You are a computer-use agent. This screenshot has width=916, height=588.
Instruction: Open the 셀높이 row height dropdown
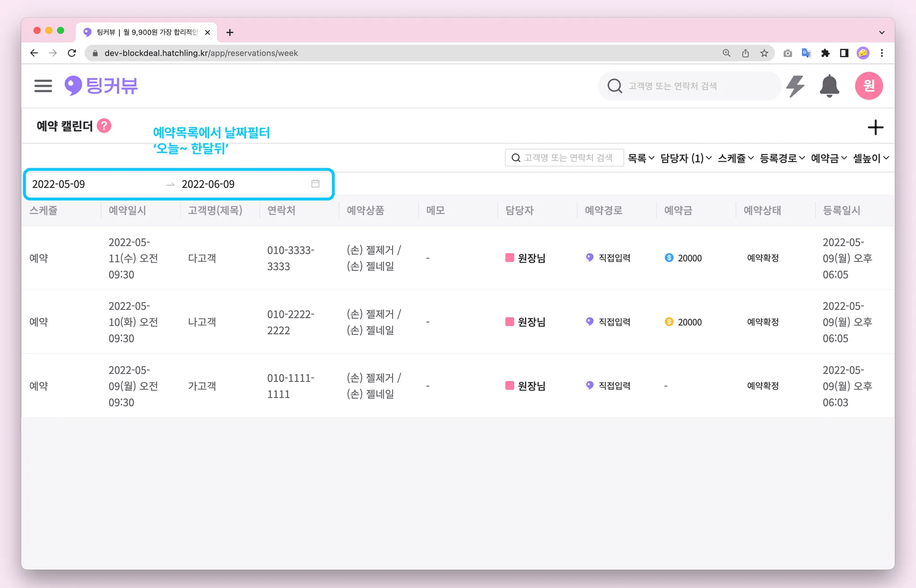click(871, 158)
